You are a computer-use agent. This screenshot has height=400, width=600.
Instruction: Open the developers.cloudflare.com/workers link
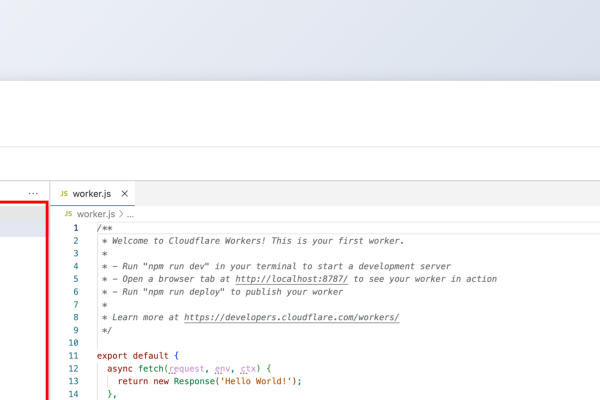291,317
